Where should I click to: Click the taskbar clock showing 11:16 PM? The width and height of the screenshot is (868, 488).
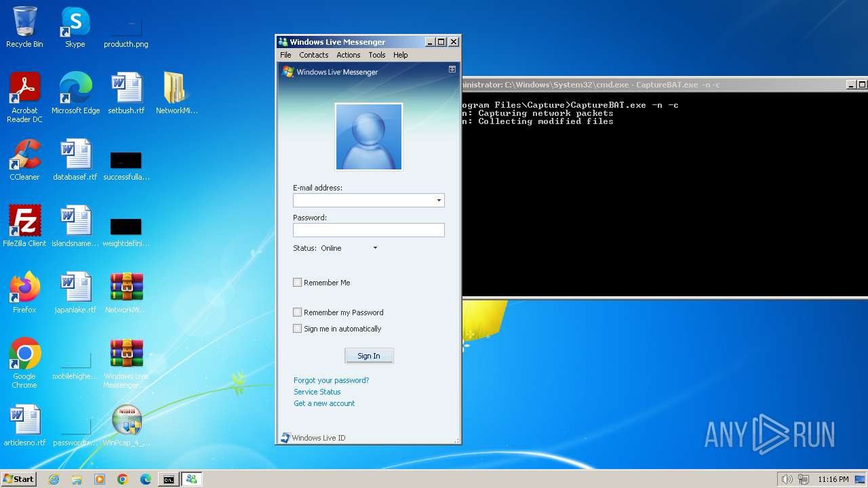pos(833,479)
